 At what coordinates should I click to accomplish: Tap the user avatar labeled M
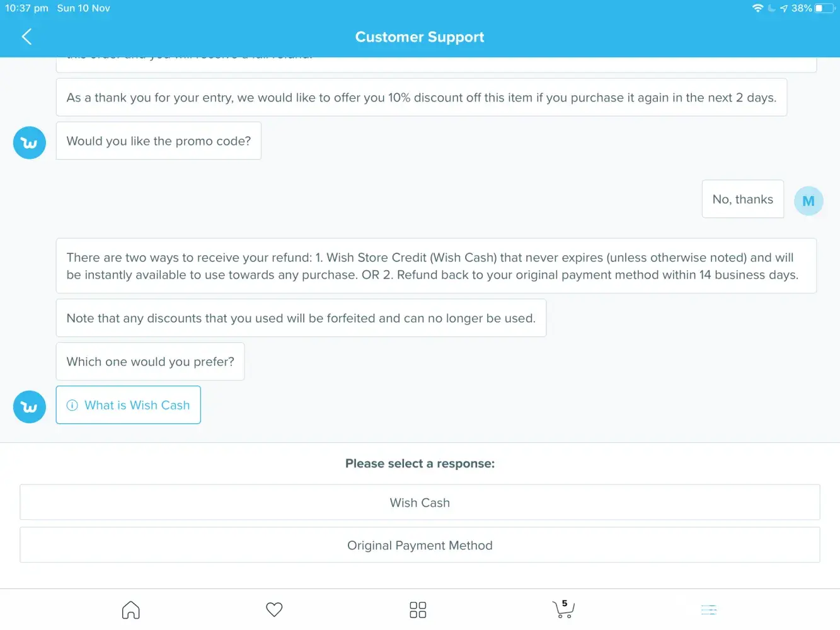(x=808, y=201)
